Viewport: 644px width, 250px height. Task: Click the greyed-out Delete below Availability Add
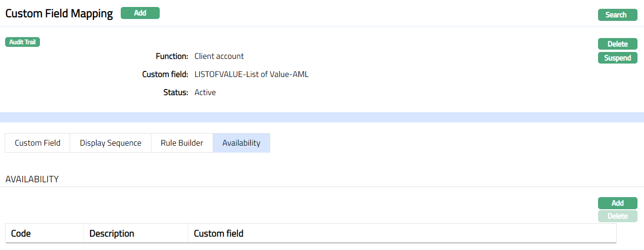point(617,216)
